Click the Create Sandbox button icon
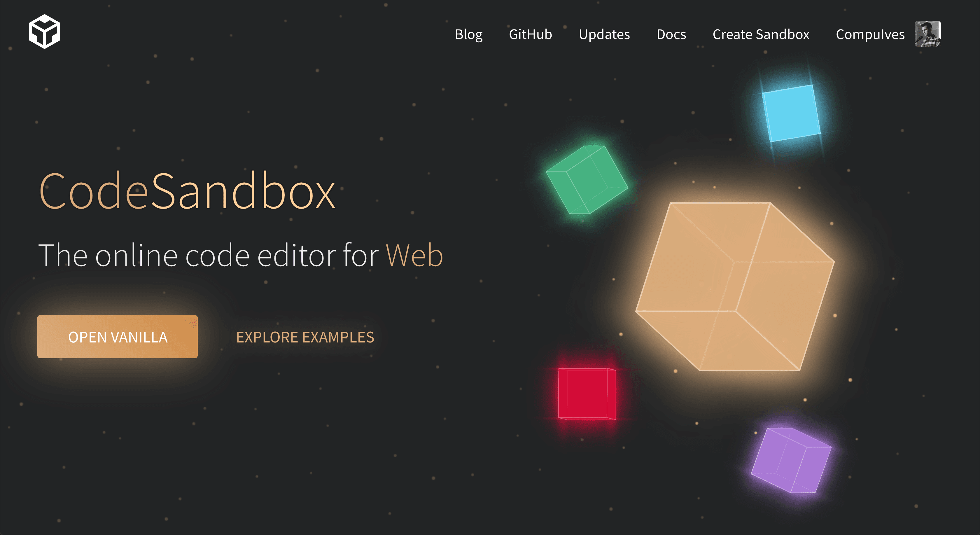This screenshot has height=535, width=980. click(760, 34)
